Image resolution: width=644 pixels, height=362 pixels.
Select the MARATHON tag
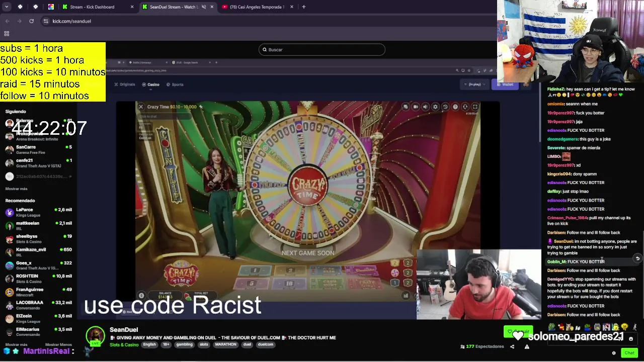225,345
